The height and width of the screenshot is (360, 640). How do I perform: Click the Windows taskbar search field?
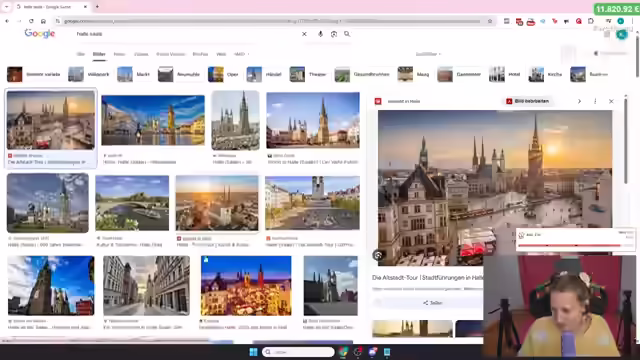(x=298, y=352)
